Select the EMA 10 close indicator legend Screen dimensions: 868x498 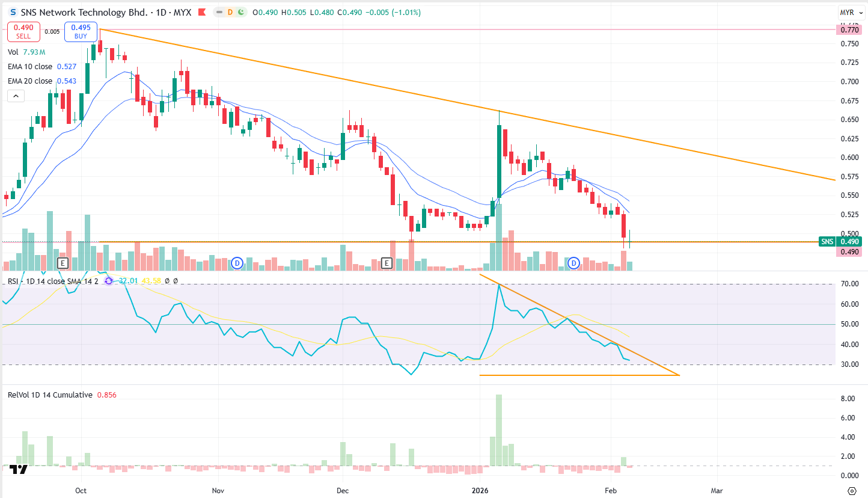30,67
